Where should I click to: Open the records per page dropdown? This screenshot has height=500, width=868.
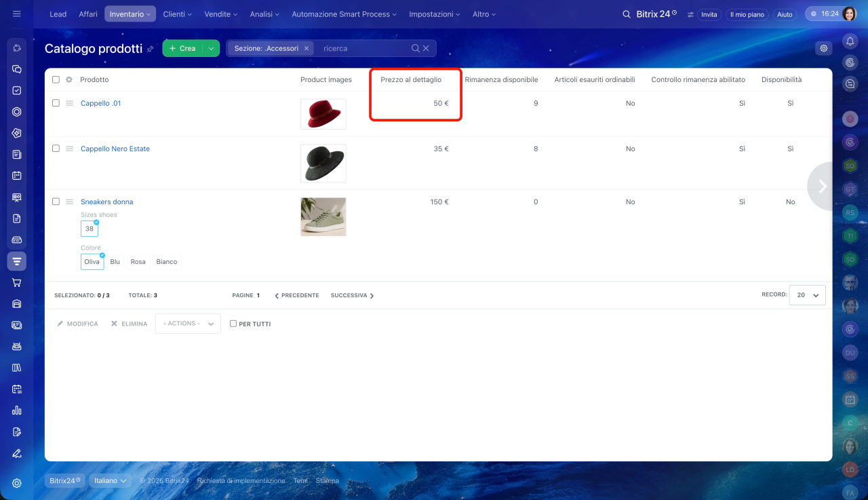click(x=808, y=295)
